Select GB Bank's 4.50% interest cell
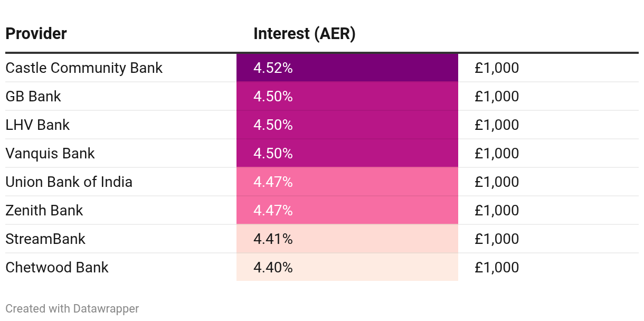The image size is (644, 321). click(347, 97)
